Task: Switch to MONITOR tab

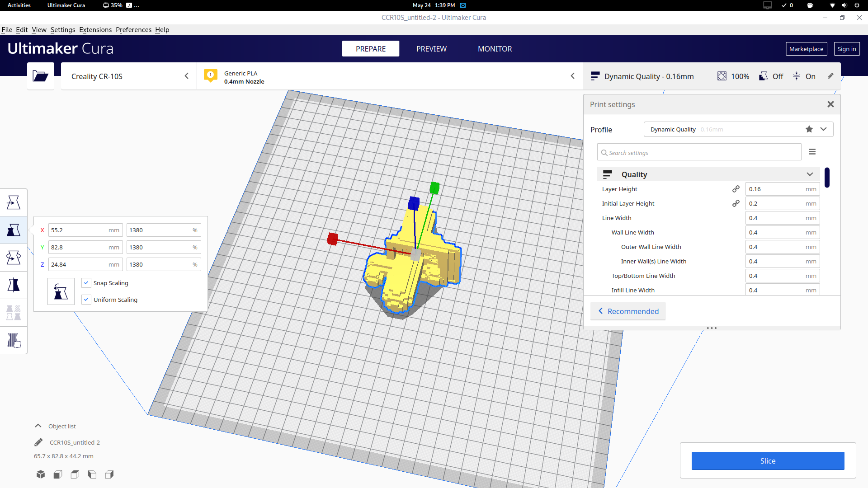Action: pos(494,49)
